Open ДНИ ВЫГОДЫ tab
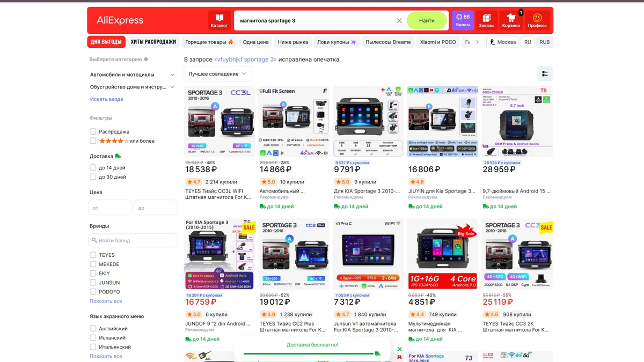The width and height of the screenshot is (644, 362). tap(106, 42)
